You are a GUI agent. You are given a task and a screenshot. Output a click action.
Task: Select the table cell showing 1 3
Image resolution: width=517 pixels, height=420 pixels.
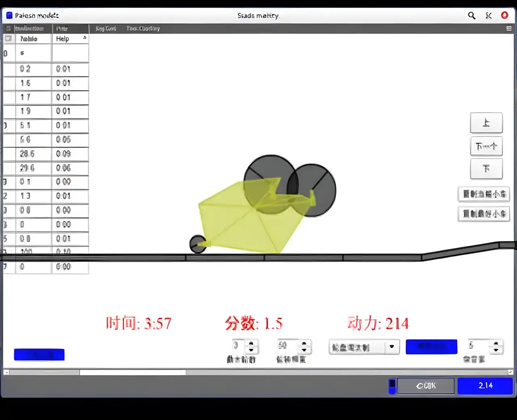tap(34, 196)
